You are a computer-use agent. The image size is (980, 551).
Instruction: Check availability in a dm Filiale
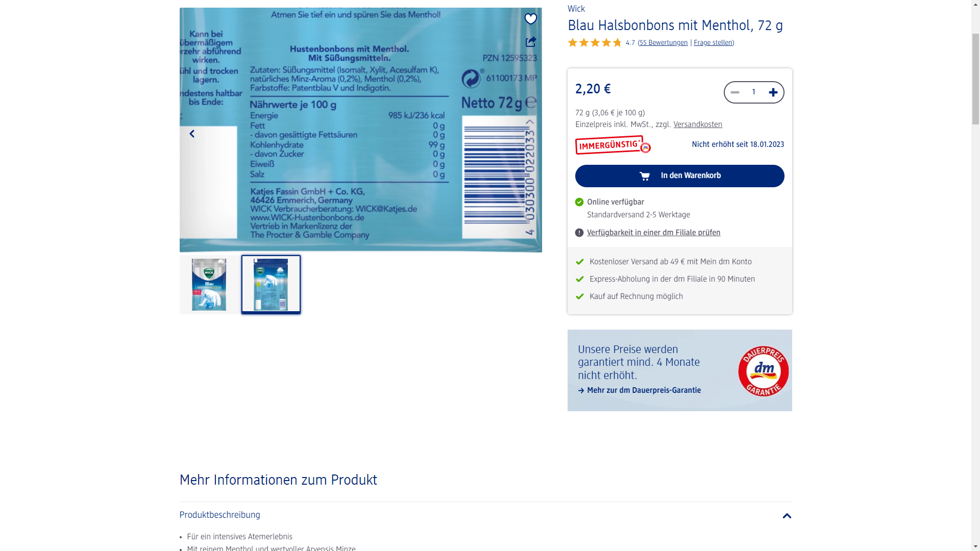654,233
